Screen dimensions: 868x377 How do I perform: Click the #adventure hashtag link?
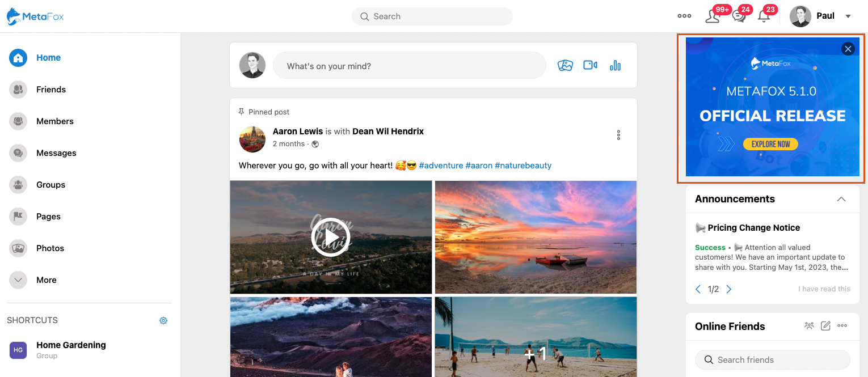pyautogui.click(x=441, y=166)
